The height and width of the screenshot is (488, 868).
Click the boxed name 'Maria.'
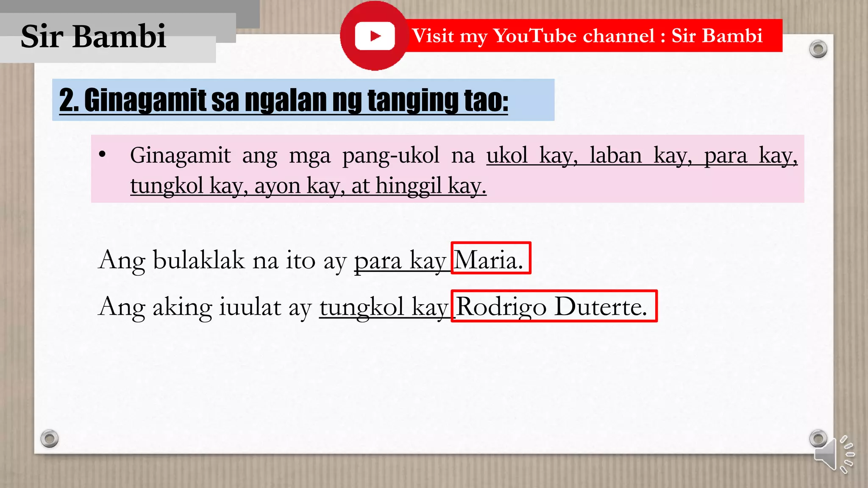click(491, 258)
